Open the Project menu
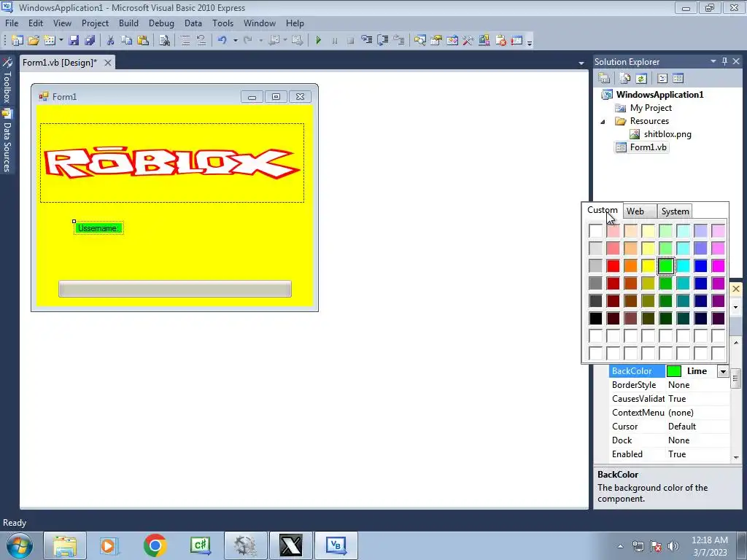 [x=95, y=23]
